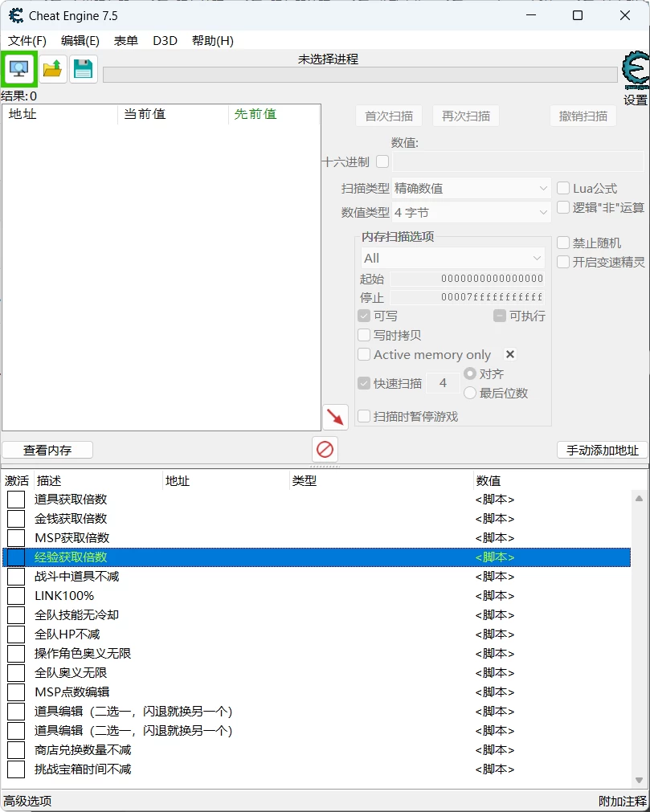Enable the 扫描时暂停游戏 checkbox
The width and height of the screenshot is (650, 812).
tap(364, 416)
